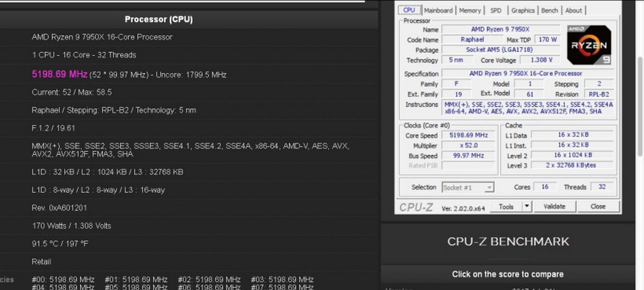Select the CPU tab
Viewport: 644px width, 290px height.
point(409,10)
